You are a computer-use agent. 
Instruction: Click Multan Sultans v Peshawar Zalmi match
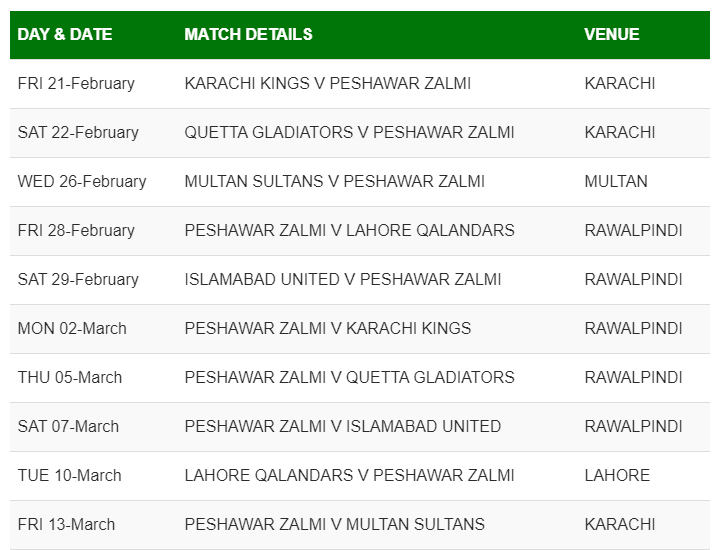[334, 181]
